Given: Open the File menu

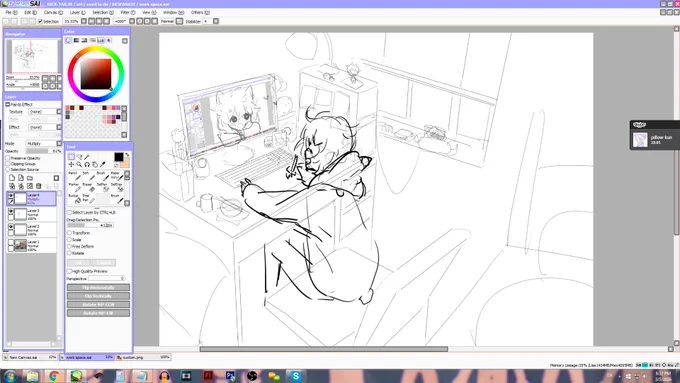Looking at the screenshot, I should click(11, 13).
